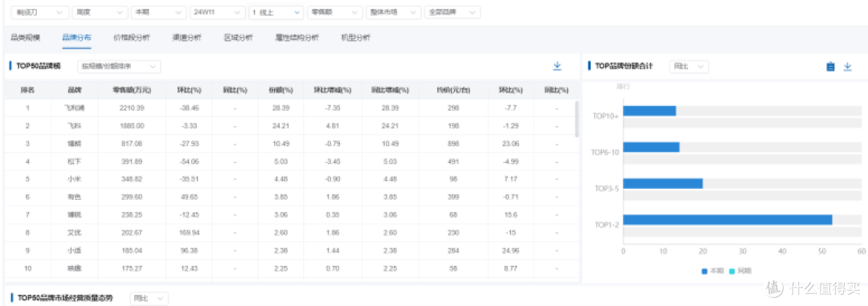
Task: Click the 均价(元/台) column header
Action: [x=453, y=90]
